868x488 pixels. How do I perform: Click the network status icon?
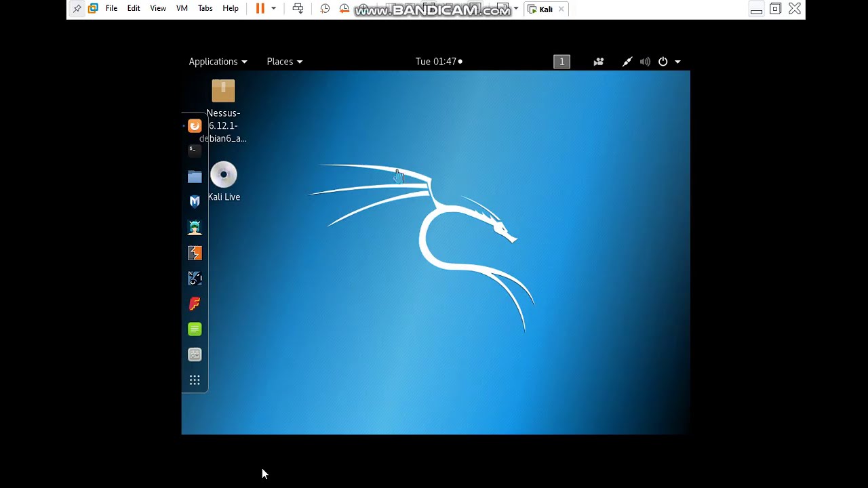627,62
